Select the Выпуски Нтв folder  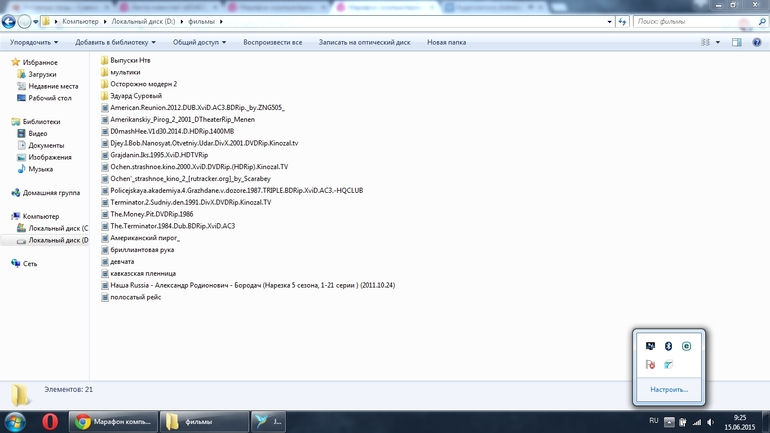pos(125,60)
